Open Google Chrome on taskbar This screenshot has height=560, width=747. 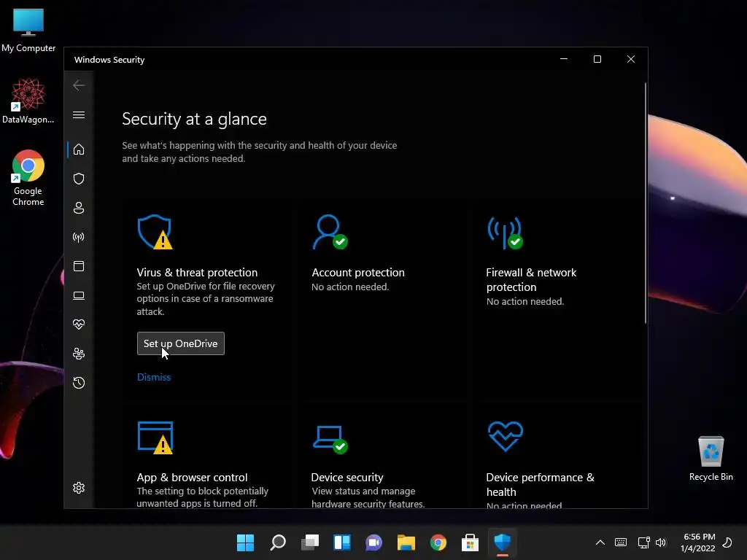click(438, 542)
